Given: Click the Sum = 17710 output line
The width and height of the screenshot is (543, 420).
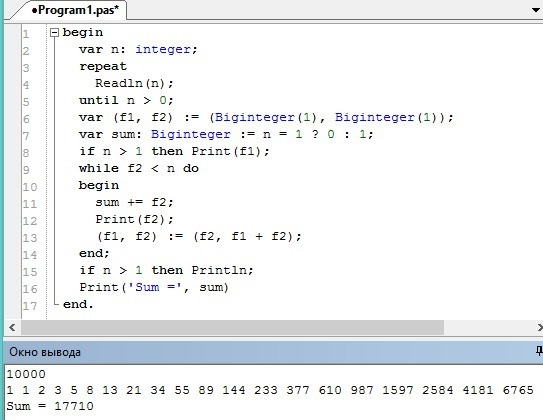Looking at the screenshot, I should [50, 406].
